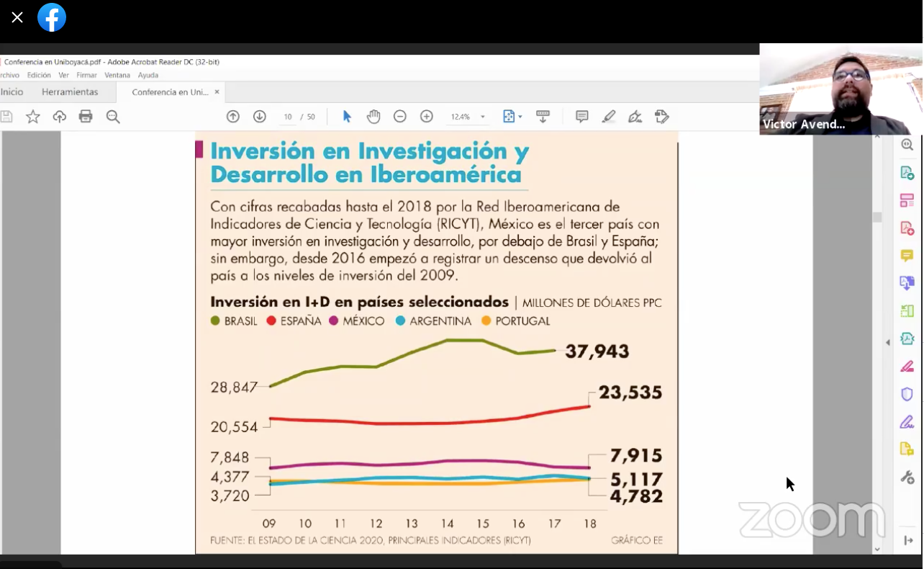Print the document with the printer icon
The image size is (924, 569).
(x=86, y=117)
